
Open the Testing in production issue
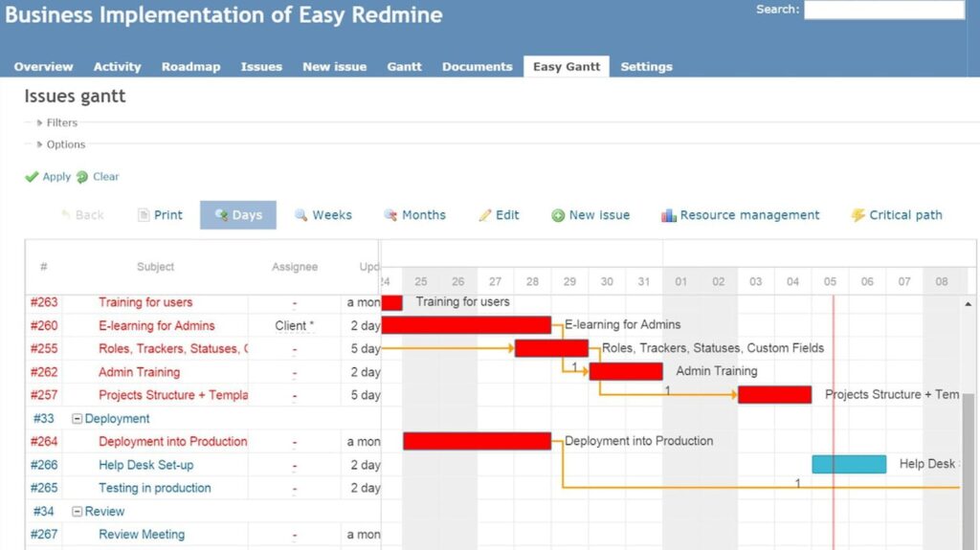point(154,488)
